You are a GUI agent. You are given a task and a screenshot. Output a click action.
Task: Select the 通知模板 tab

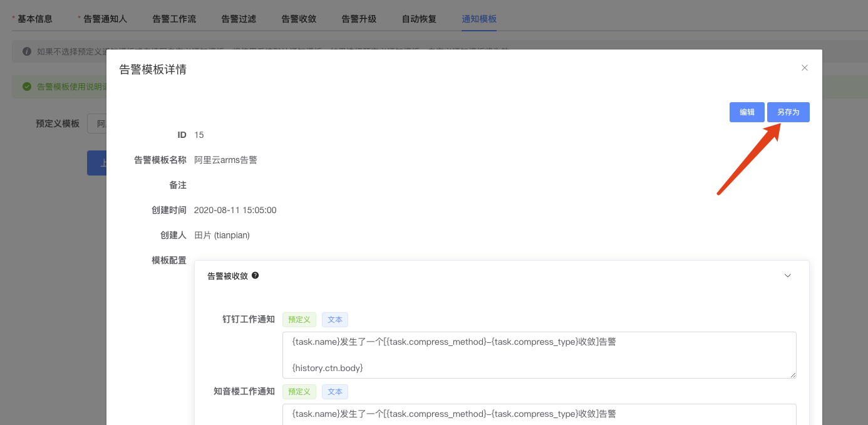point(479,19)
